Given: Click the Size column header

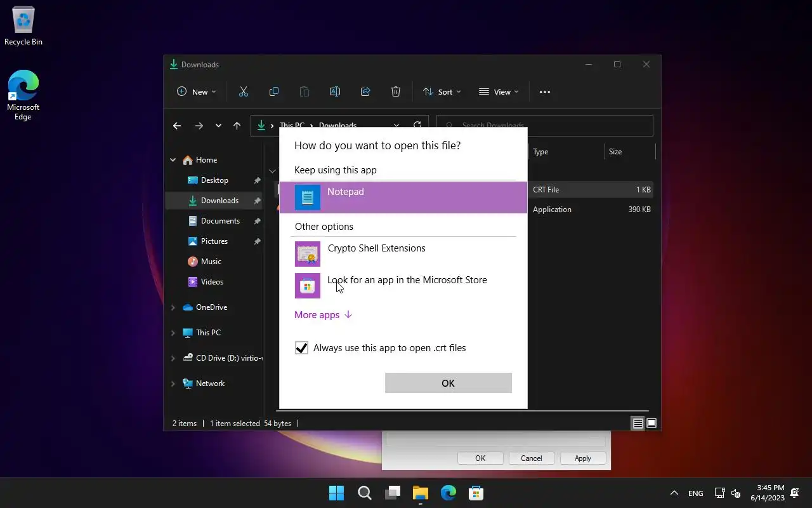Looking at the screenshot, I should click(630, 152).
